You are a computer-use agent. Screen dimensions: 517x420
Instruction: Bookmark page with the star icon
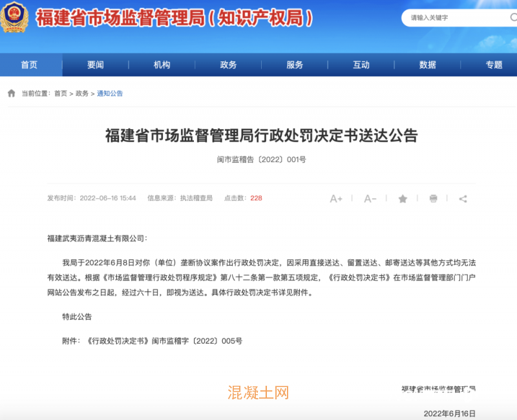click(x=403, y=198)
